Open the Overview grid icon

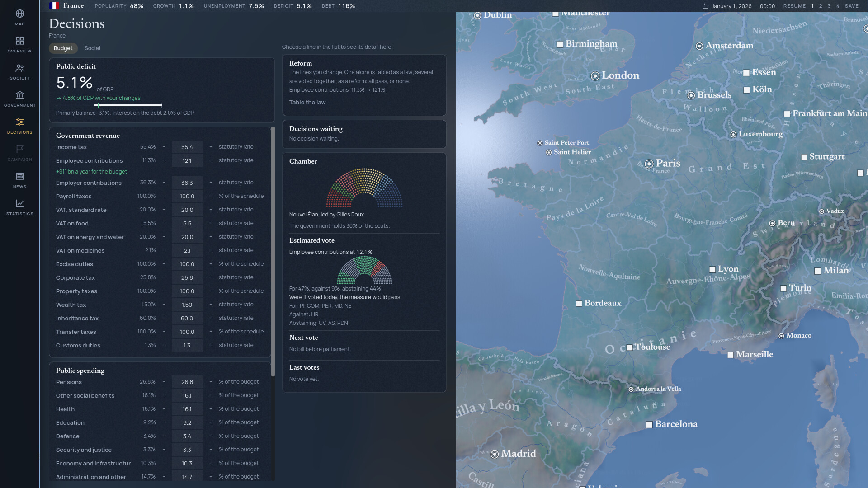click(x=19, y=41)
